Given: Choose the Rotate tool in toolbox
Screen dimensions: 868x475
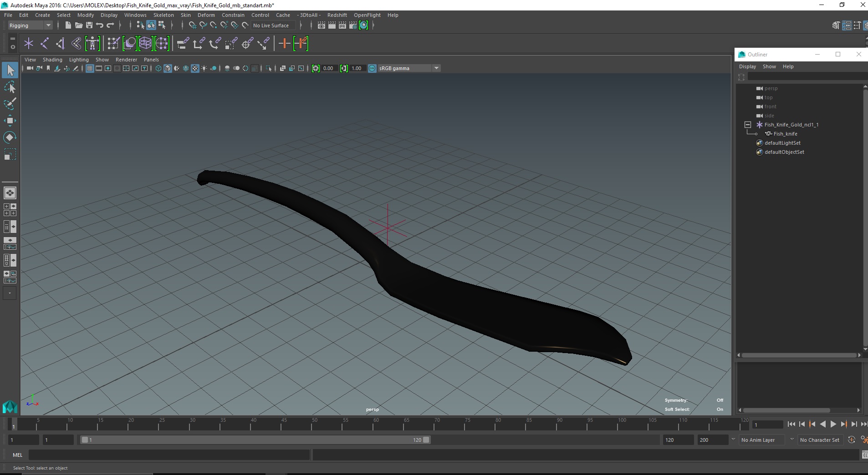Looking at the screenshot, I should pos(10,137).
